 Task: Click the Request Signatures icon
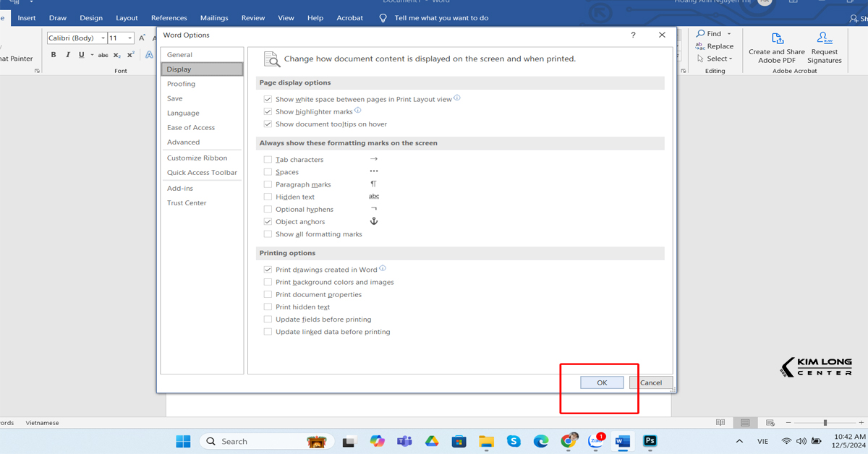[x=825, y=47]
